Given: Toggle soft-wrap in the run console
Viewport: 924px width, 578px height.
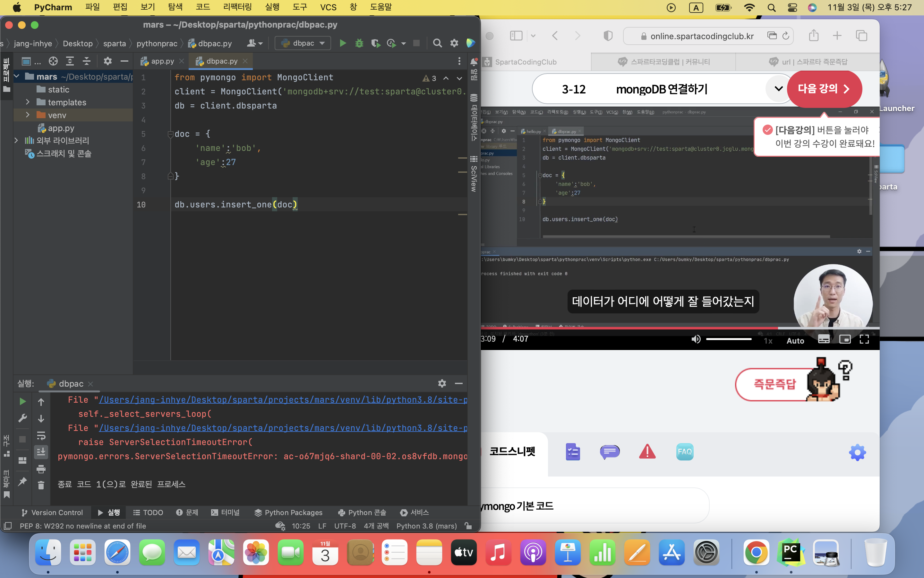Looking at the screenshot, I should [x=41, y=435].
